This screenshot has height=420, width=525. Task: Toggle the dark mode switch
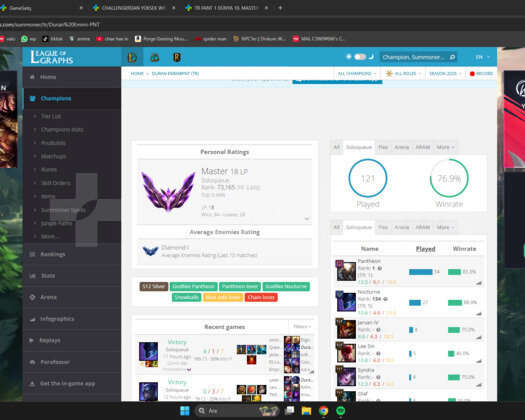coord(360,57)
